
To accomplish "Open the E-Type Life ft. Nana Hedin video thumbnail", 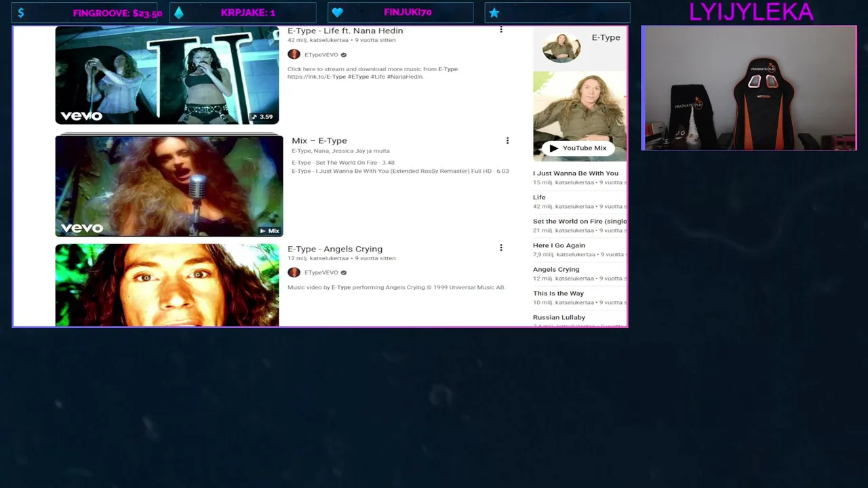I will [x=167, y=75].
